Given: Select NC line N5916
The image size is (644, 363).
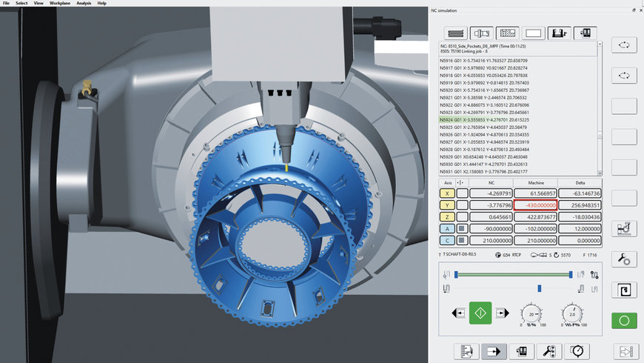Looking at the screenshot, I should pyautogui.click(x=483, y=61).
